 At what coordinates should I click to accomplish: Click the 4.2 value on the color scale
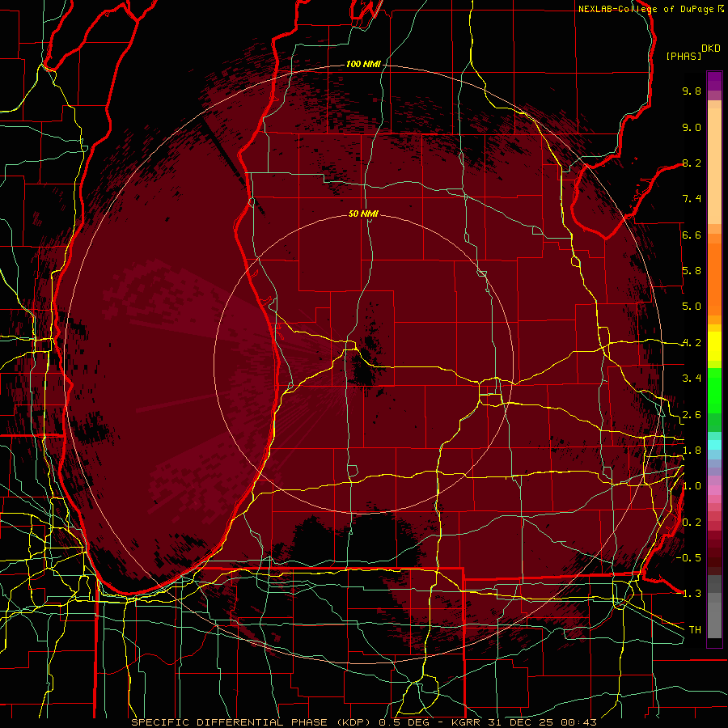click(x=692, y=343)
